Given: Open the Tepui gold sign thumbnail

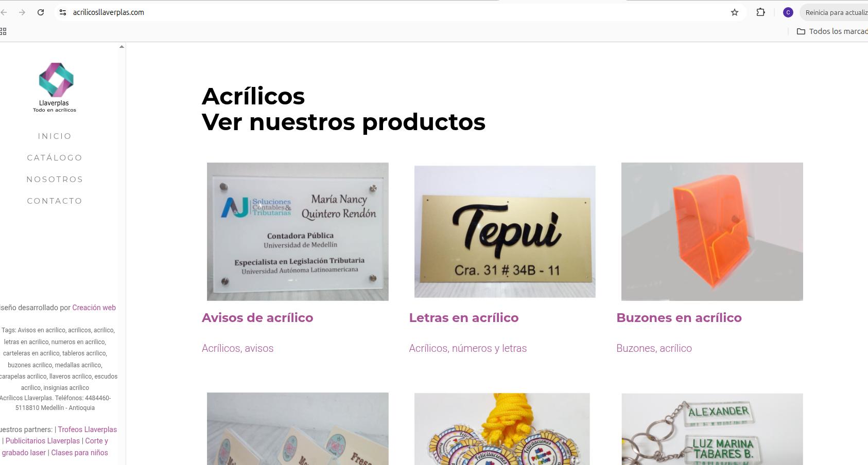Looking at the screenshot, I should coord(505,231).
